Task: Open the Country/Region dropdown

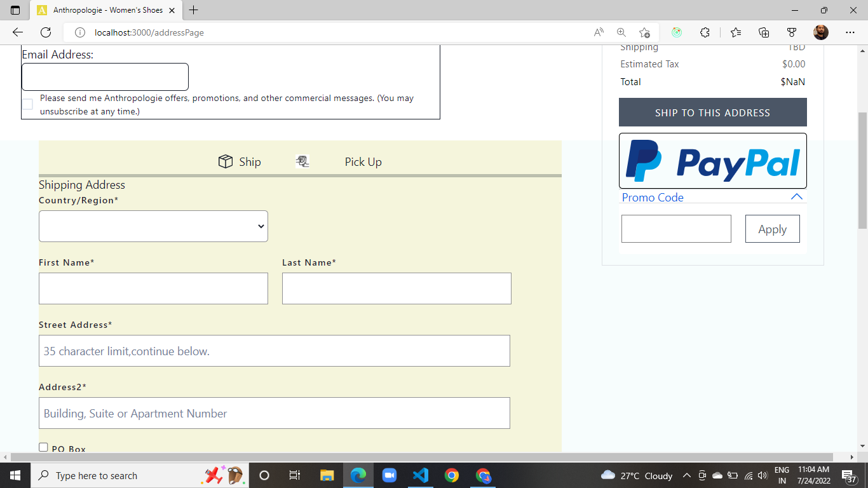Action: (x=153, y=226)
